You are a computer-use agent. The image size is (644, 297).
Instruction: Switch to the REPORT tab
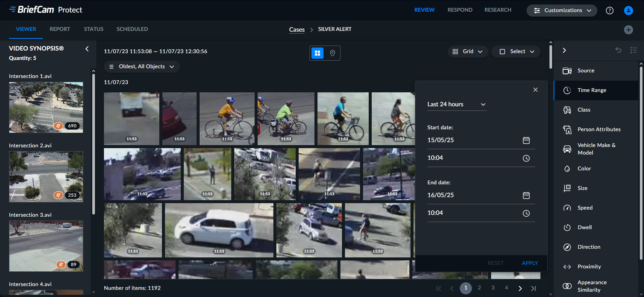tap(60, 29)
